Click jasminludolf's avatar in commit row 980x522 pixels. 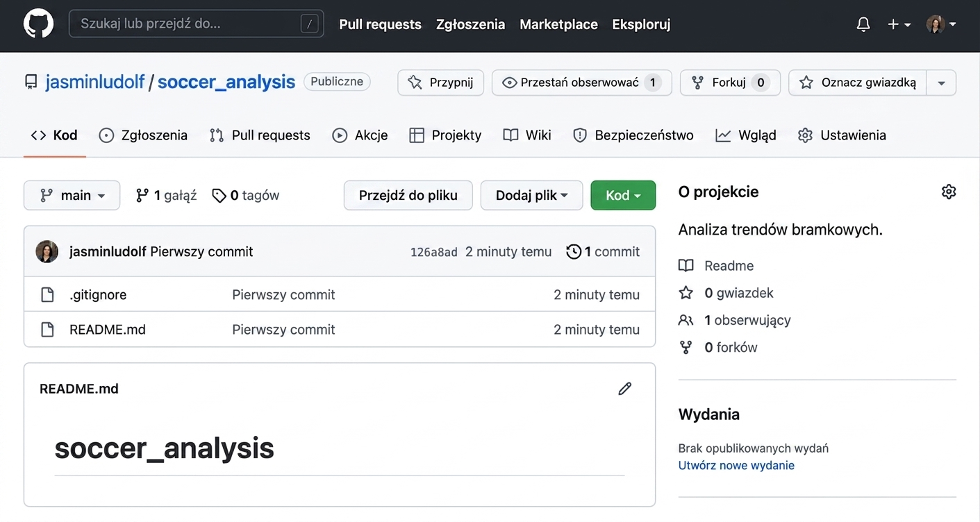point(47,251)
